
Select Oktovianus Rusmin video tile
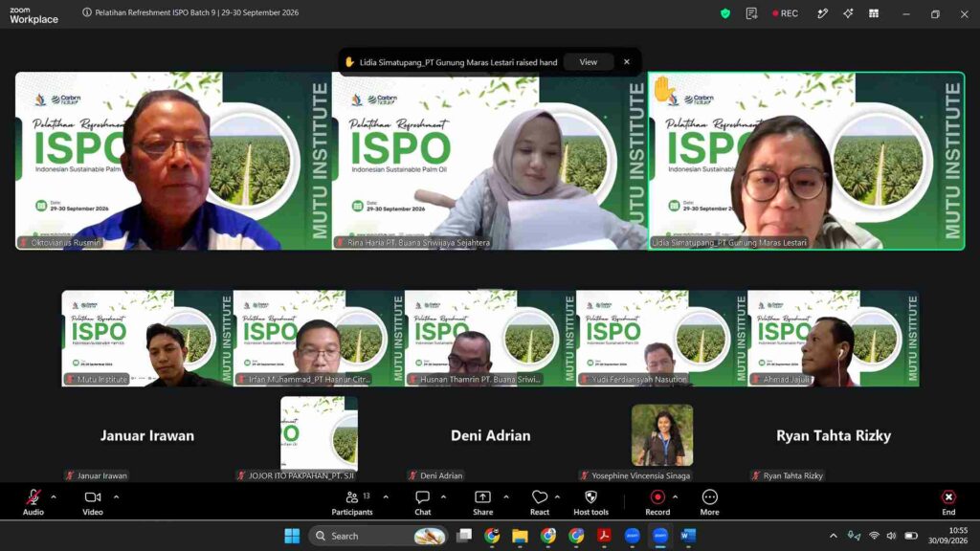coord(173,161)
